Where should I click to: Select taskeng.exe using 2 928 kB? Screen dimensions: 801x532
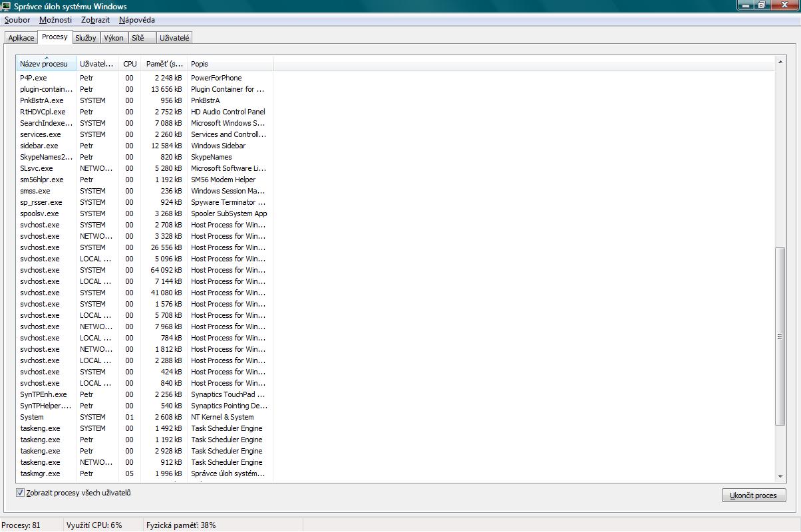pyautogui.click(x=144, y=451)
